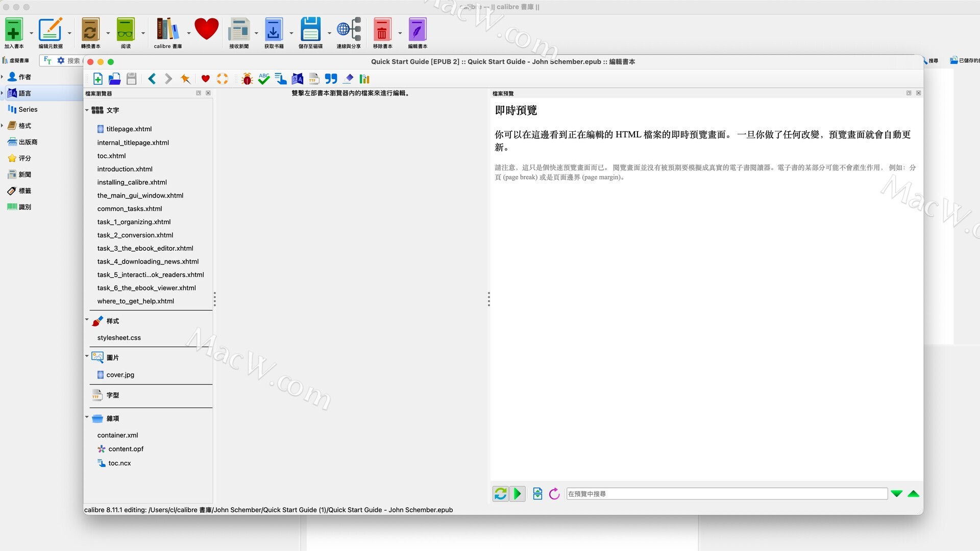Click the orange pin checkpoint icon
This screenshot has width=980, height=551.
coord(185,79)
